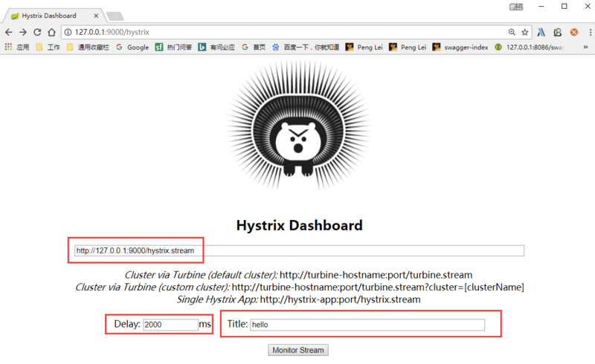
Task: Click the Single Hystrix App hystrix.stream example
Action: (299, 299)
